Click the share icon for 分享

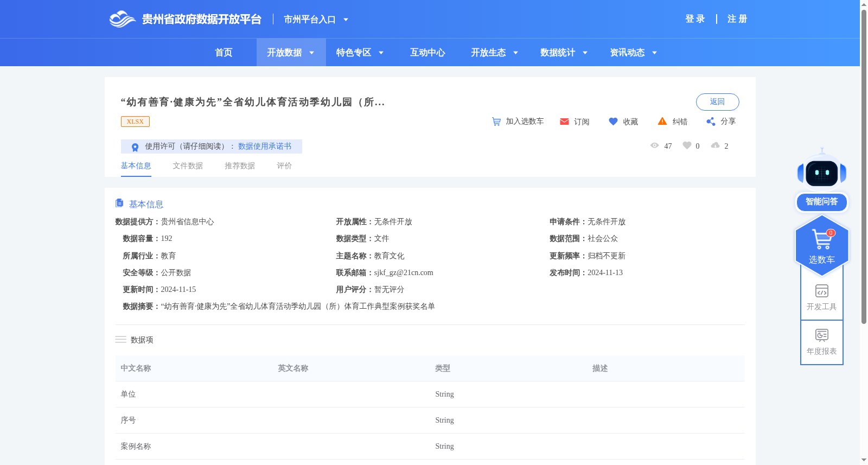pos(711,122)
